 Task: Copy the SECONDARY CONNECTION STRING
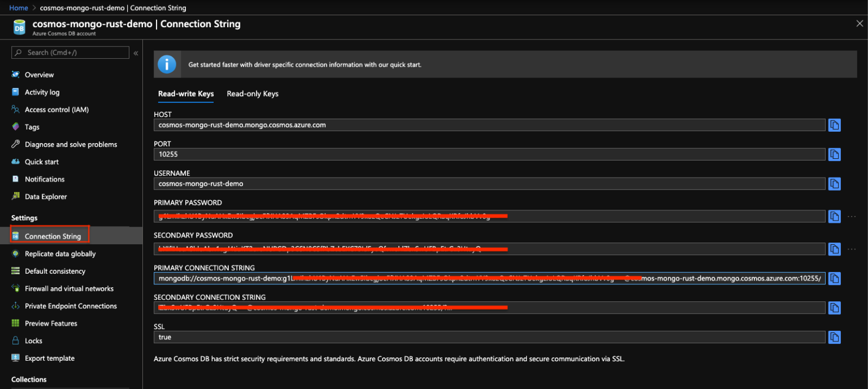coord(834,308)
